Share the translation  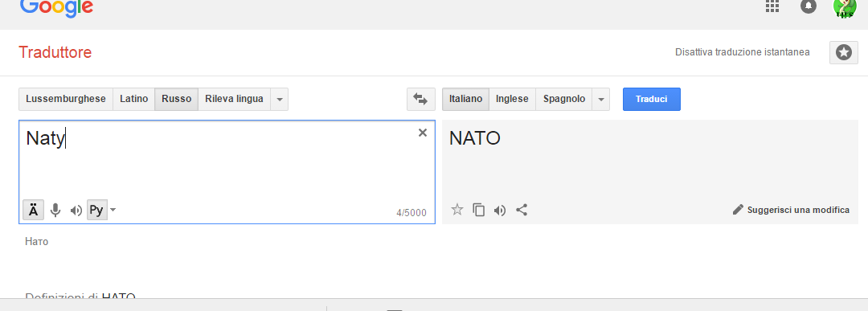coord(522,210)
